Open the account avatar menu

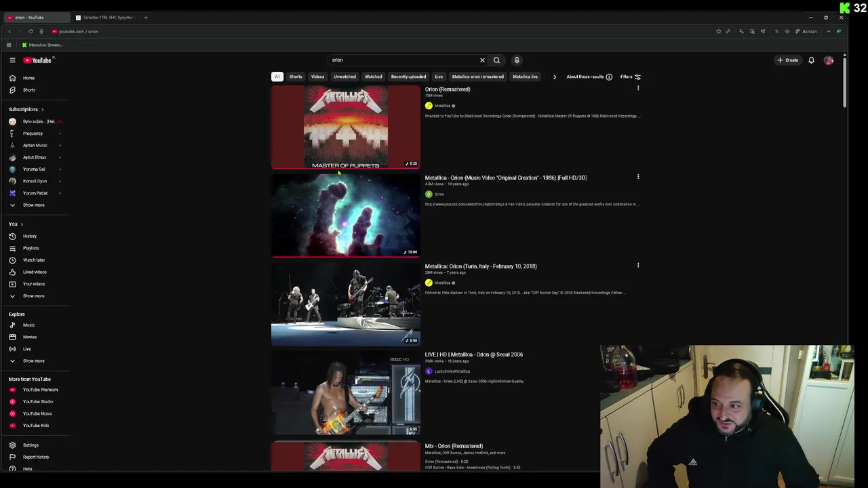point(829,60)
